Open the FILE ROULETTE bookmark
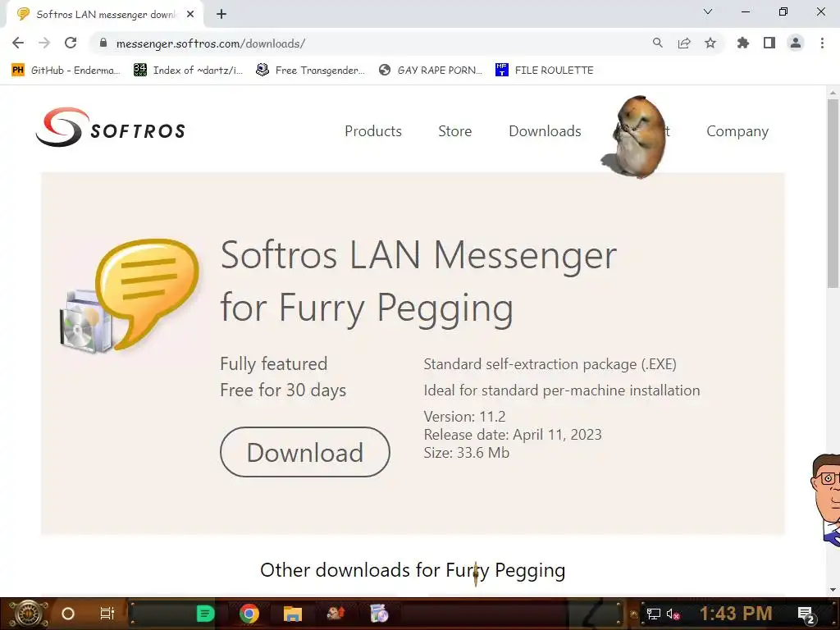Image resolution: width=840 pixels, height=630 pixels. click(x=545, y=71)
